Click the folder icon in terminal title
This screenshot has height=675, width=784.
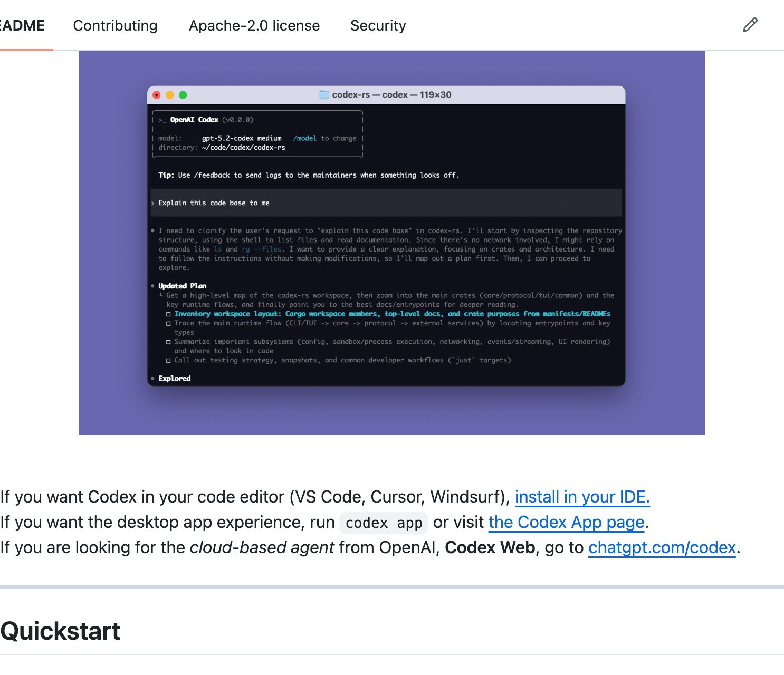tap(324, 95)
